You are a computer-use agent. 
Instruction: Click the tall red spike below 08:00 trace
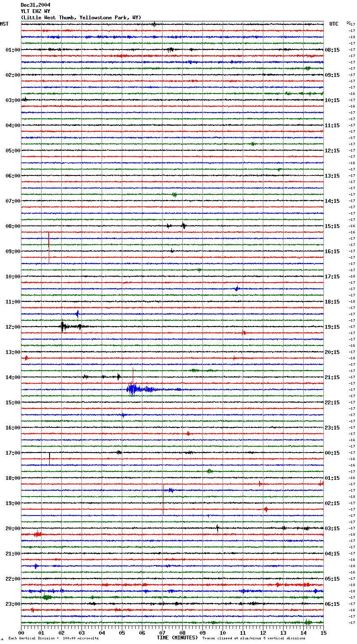[49, 248]
